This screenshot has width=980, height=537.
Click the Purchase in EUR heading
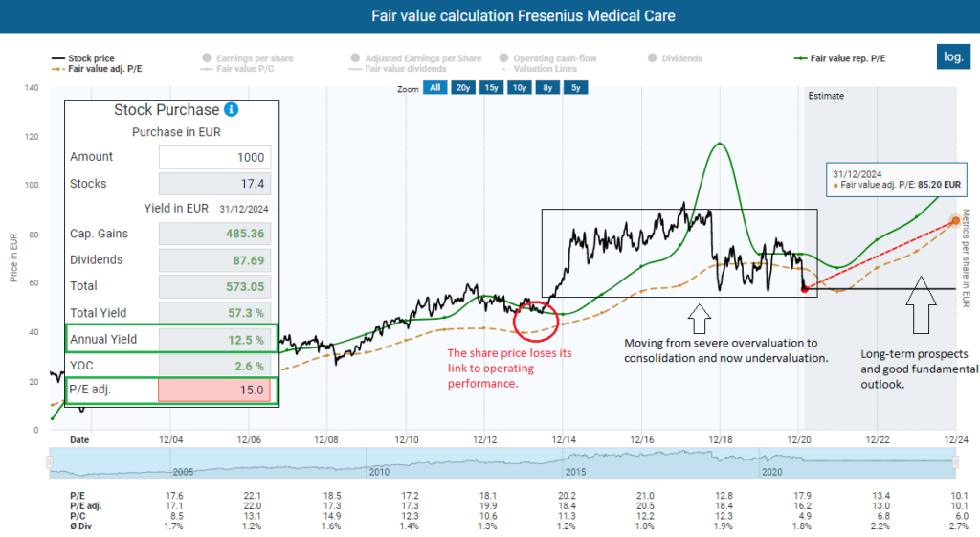(176, 132)
